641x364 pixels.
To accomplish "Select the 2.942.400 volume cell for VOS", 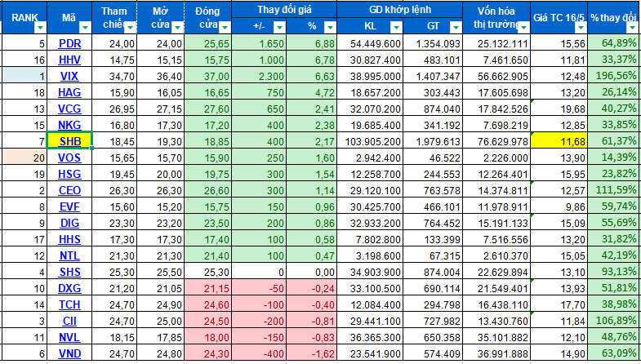I will pos(370,158).
